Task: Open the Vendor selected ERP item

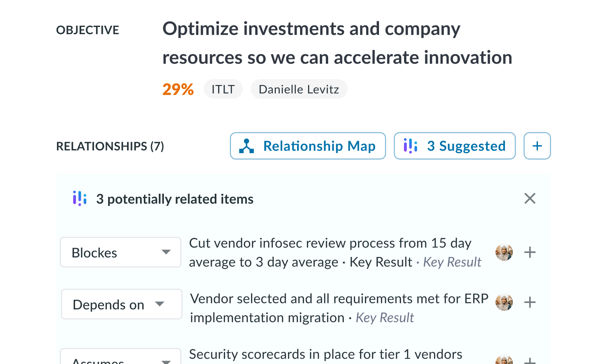Action: (339, 308)
